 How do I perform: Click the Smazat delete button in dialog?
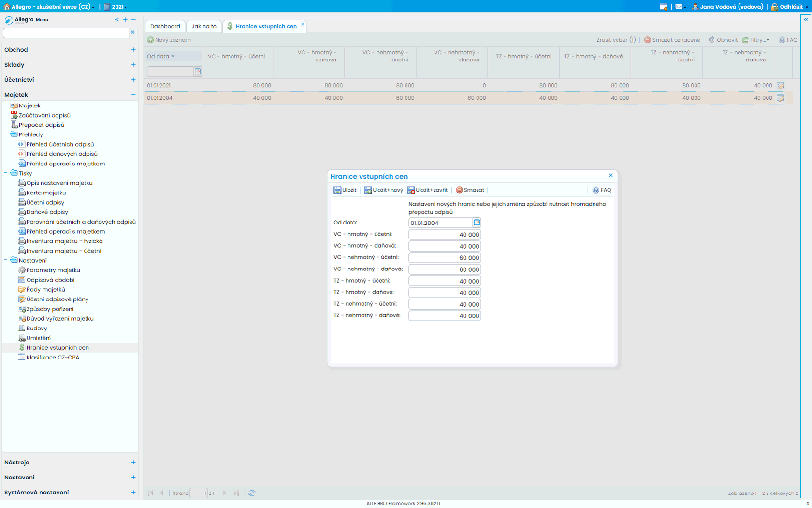[470, 190]
